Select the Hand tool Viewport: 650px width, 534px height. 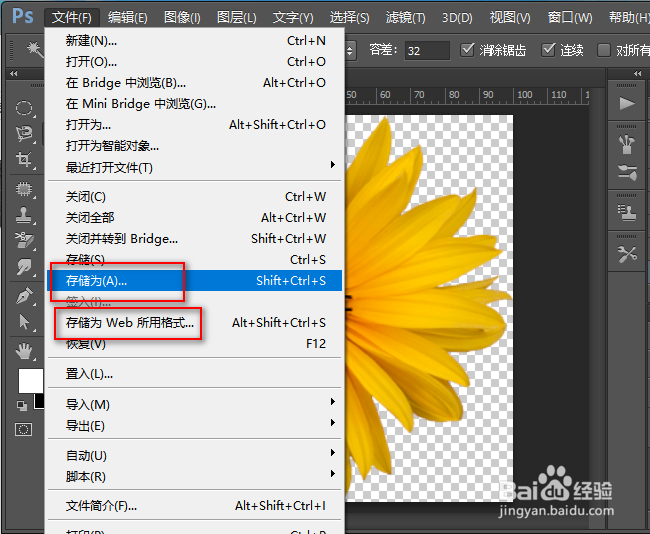click(x=24, y=351)
